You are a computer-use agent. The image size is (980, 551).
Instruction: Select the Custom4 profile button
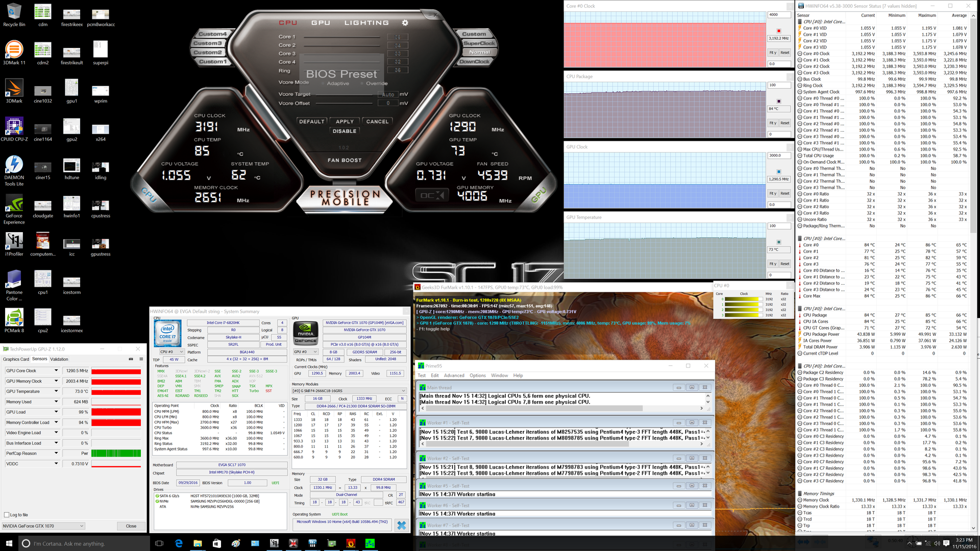213,34
